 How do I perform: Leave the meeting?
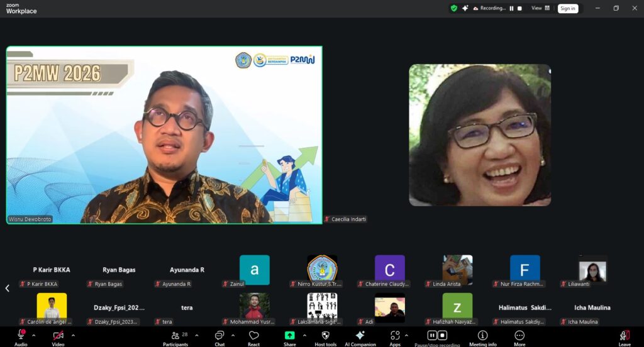625,336
